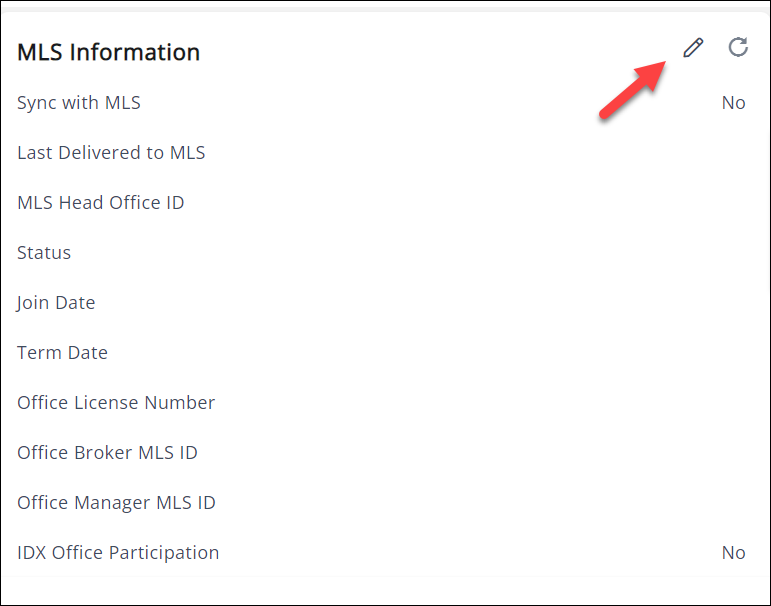Image resolution: width=771 pixels, height=606 pixels.
Task: Select the Status field label
Action: (44, 253)
